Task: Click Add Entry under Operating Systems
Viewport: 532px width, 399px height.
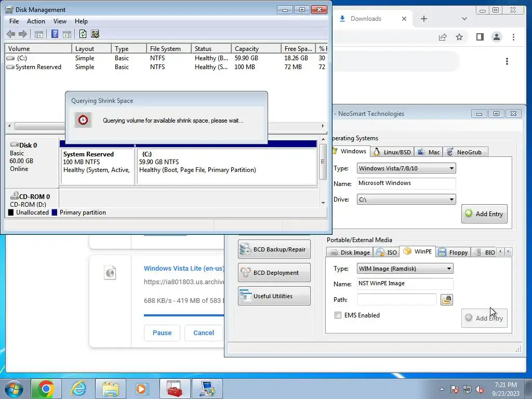Action: [x=484, y=214]
